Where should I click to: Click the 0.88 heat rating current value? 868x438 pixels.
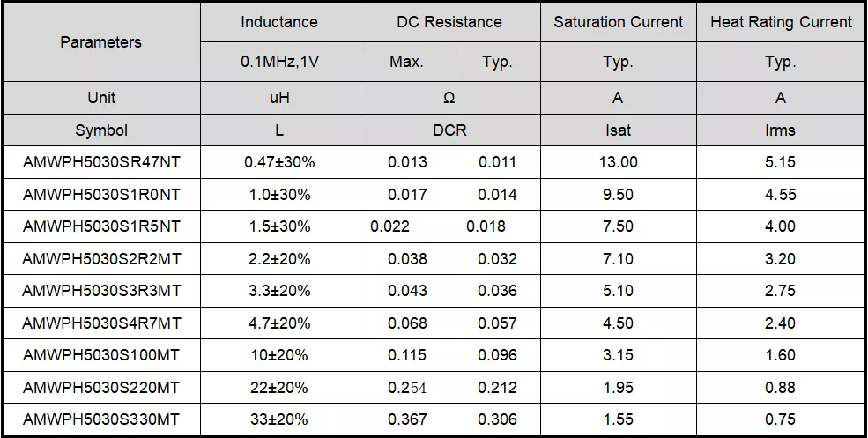coord(781,388)
